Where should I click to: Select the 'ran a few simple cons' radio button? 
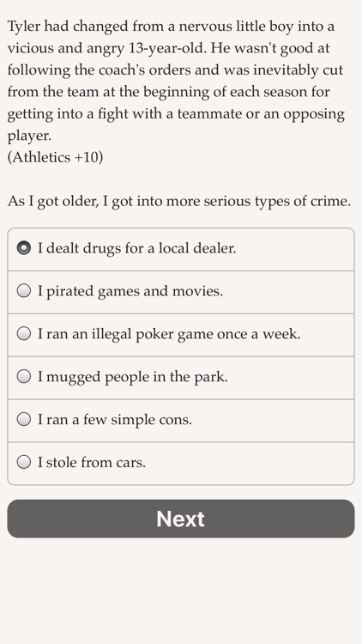click(x=24, y=419)
